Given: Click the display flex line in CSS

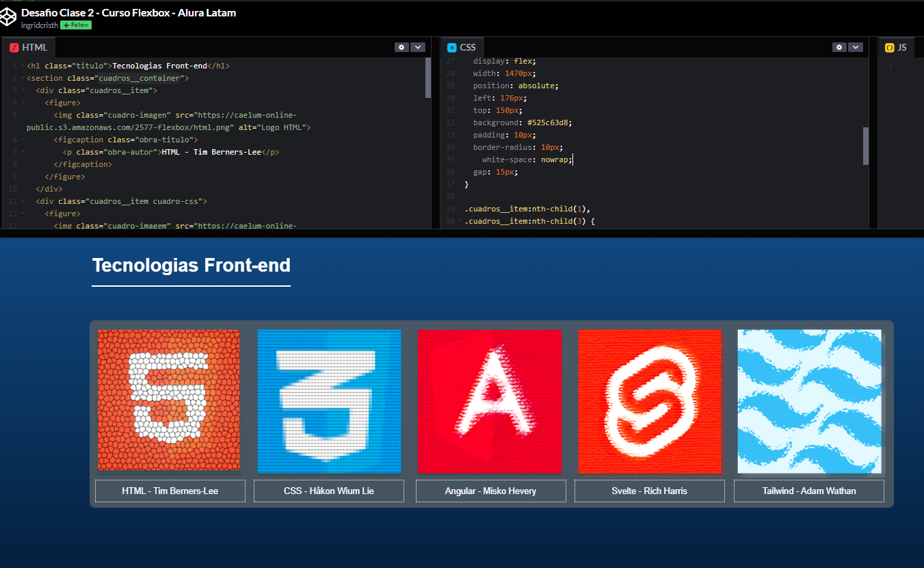Looking at the screenshot, I should 505,61.
